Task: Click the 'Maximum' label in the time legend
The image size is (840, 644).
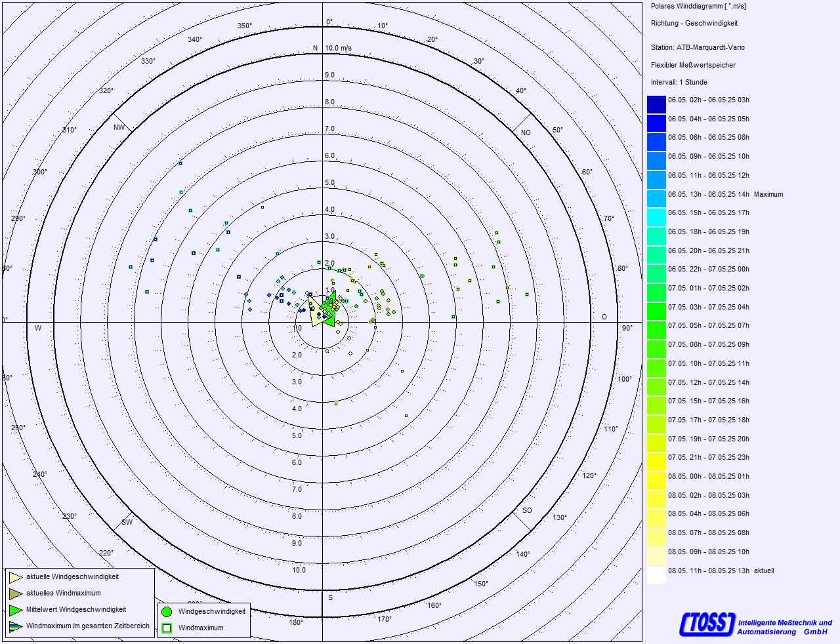Action: coord(768,195)
